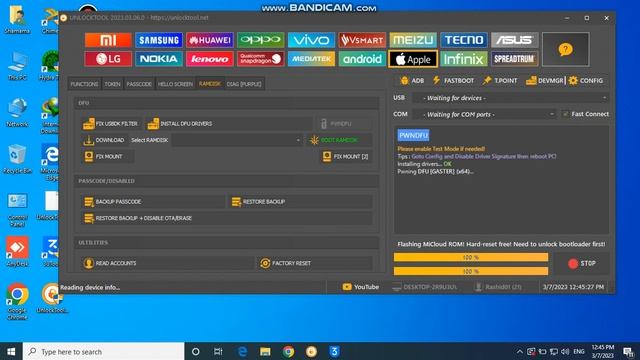Open the TOKEN tab
The image size is (640, 360).
[x=112, y=84]
